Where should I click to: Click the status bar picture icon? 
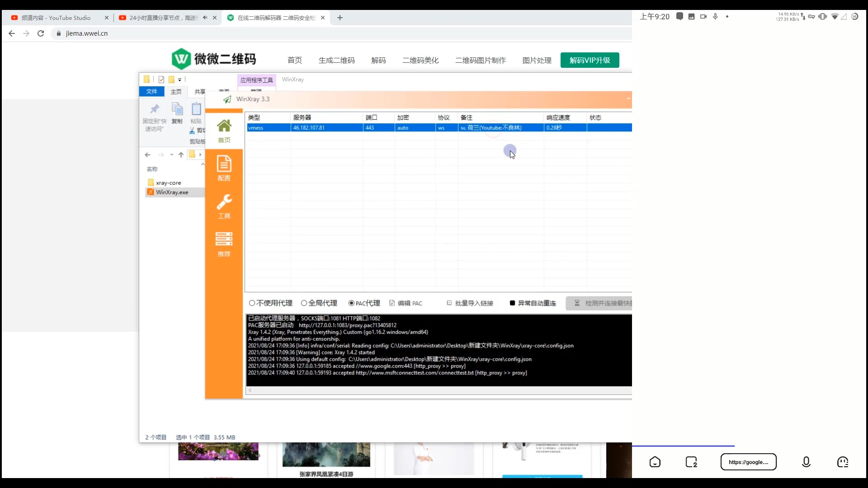tap(691, 17)
